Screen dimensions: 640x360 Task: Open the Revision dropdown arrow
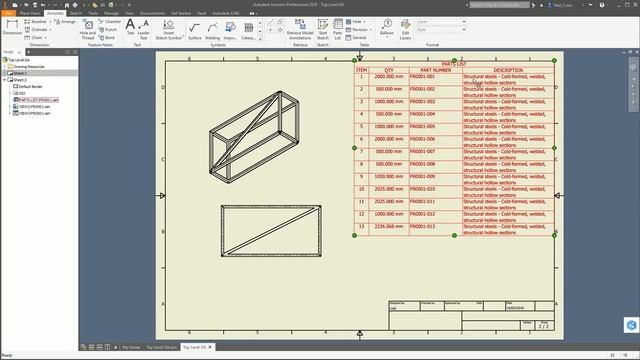pos(371,29)
